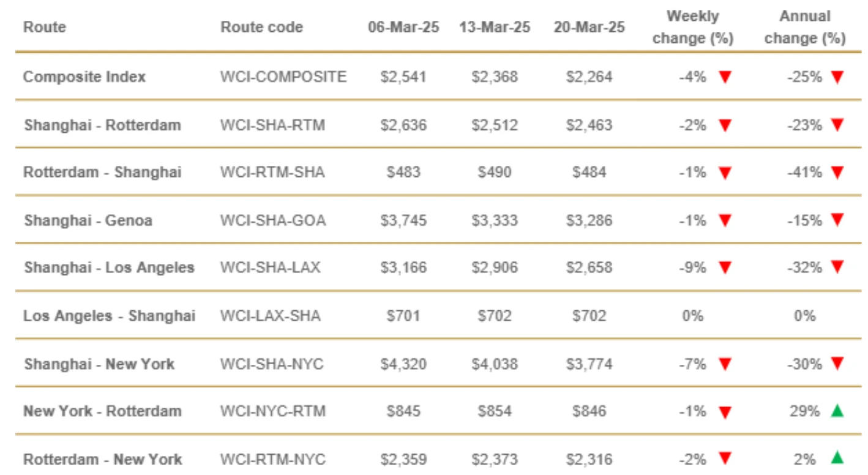Select the Route column header
The width and height of the screenshot is (868, 475).
pos(45,28)
